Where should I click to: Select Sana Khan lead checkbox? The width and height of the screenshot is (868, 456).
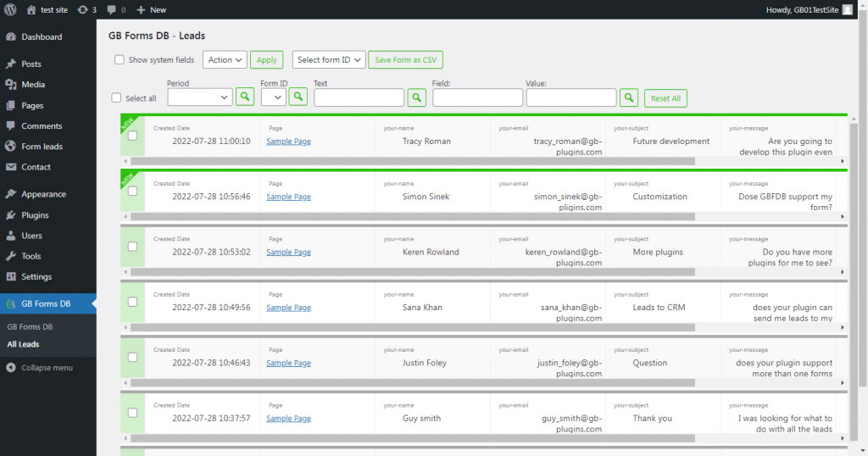132,302
